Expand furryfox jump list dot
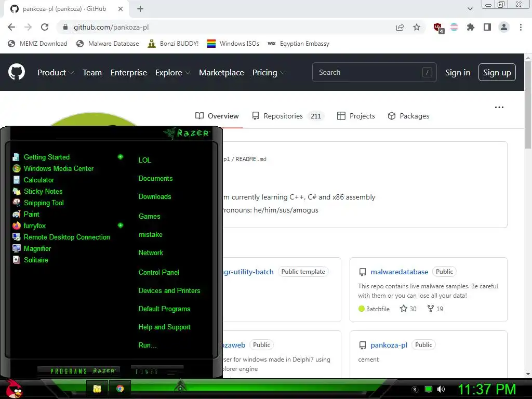Viewport: 532px width, 399px height. tap(120, 225)
